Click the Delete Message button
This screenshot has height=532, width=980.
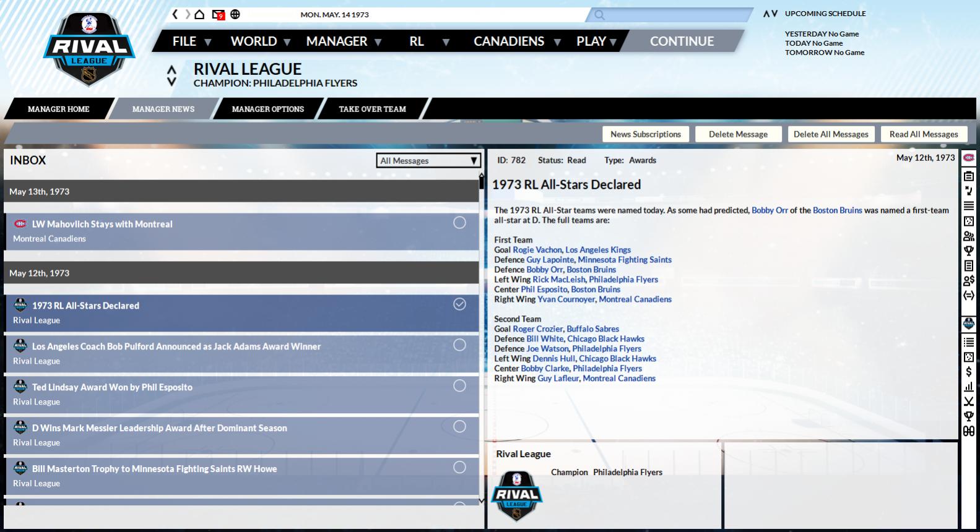[738, 134]
